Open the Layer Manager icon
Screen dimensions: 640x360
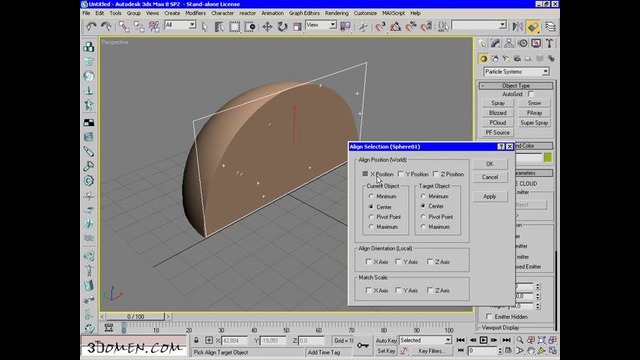550,27
